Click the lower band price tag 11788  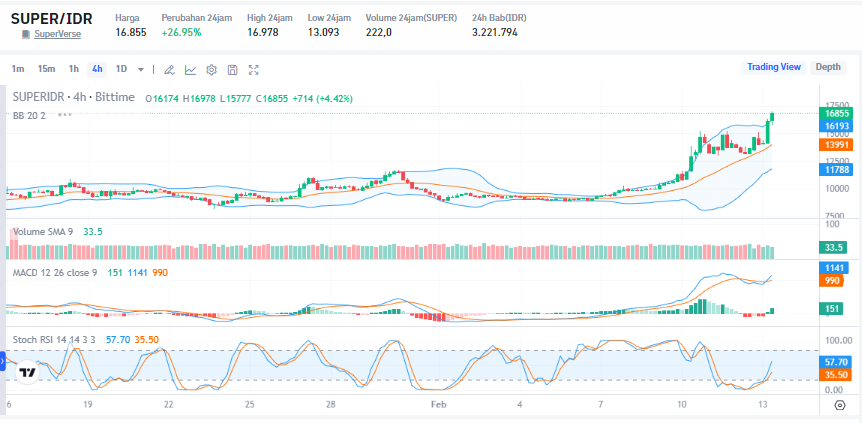pos(835,169)
